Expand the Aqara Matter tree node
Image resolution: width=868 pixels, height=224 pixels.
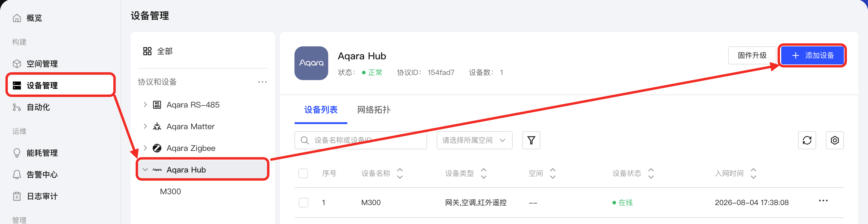[145, 126]
